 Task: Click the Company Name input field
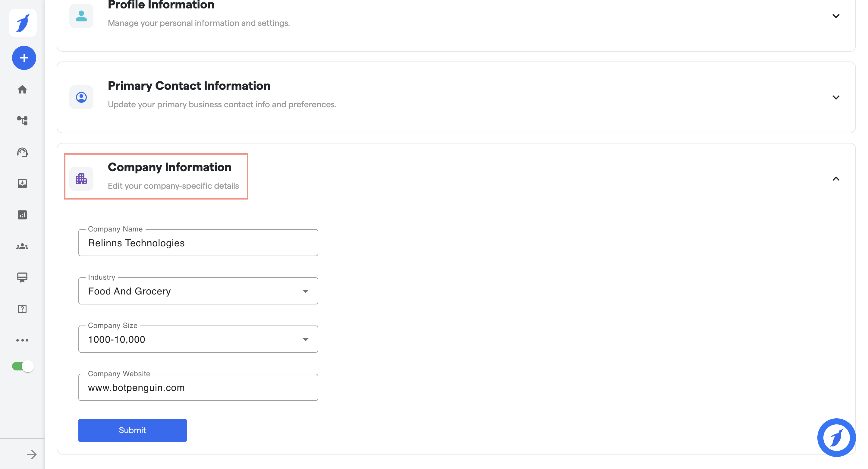pyautogui.click(x=198, y=243)
